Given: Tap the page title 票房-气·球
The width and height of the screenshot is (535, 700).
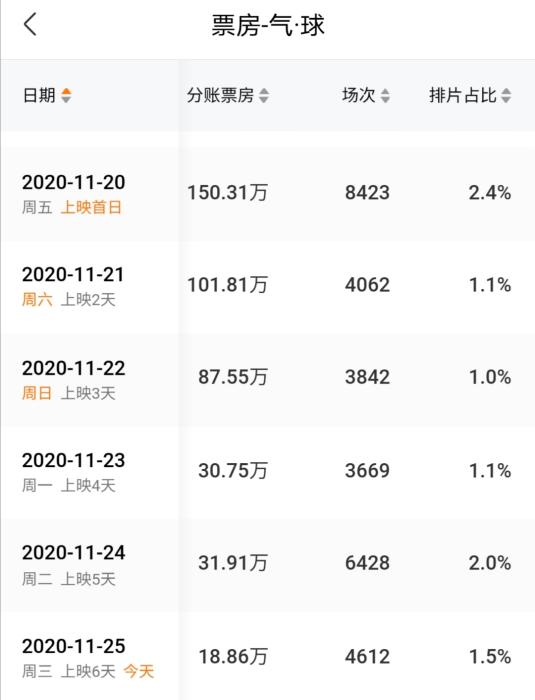Looking at the screenshot, I should 268,25.
